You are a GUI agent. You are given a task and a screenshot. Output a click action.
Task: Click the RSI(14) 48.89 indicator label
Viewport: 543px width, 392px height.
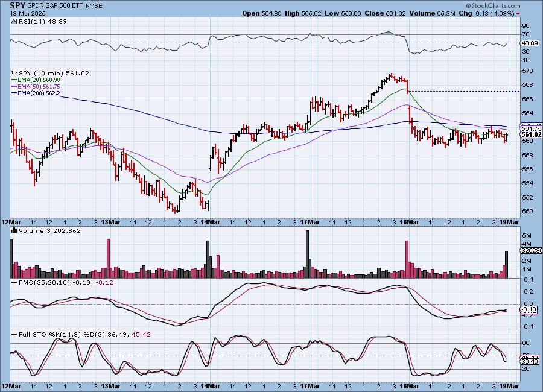point(43,21)
